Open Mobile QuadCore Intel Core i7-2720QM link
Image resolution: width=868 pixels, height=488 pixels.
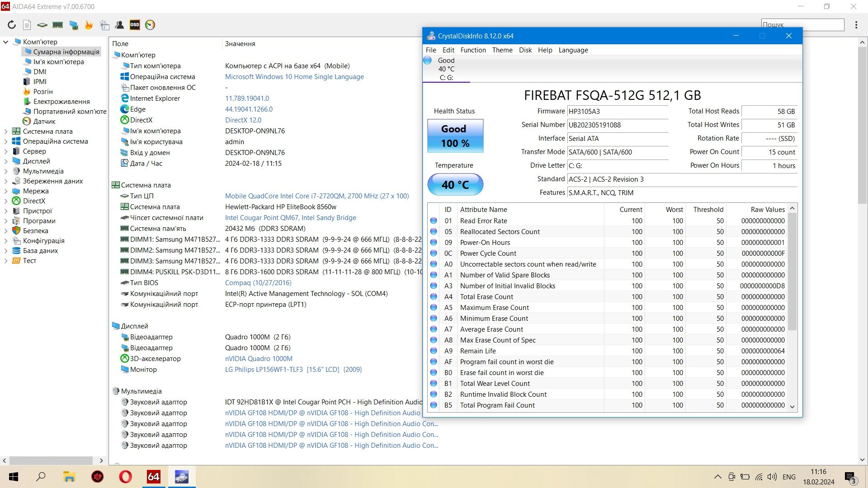(x=317, y=196)
